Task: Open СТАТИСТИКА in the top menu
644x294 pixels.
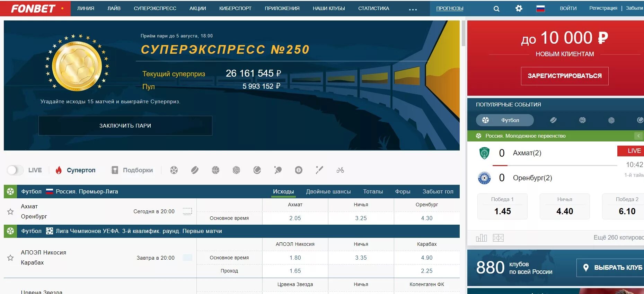Action: pos(373,8)
